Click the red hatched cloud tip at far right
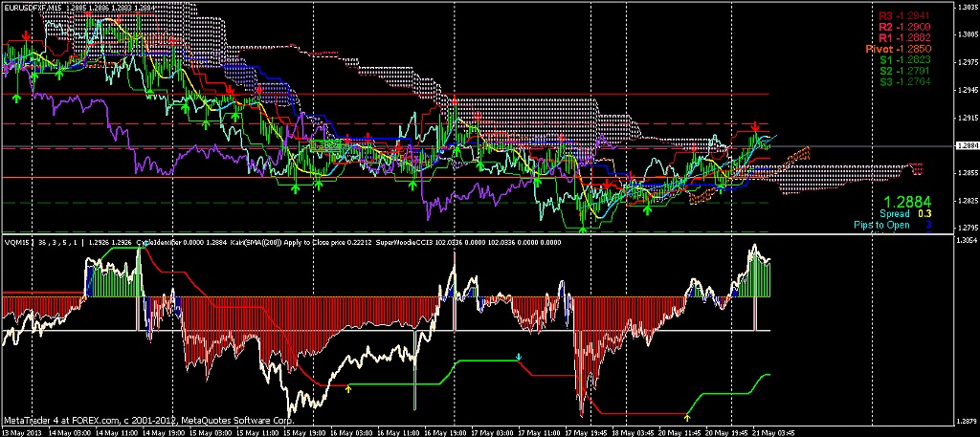Viewport: 980px width, 437px height. 917,168
